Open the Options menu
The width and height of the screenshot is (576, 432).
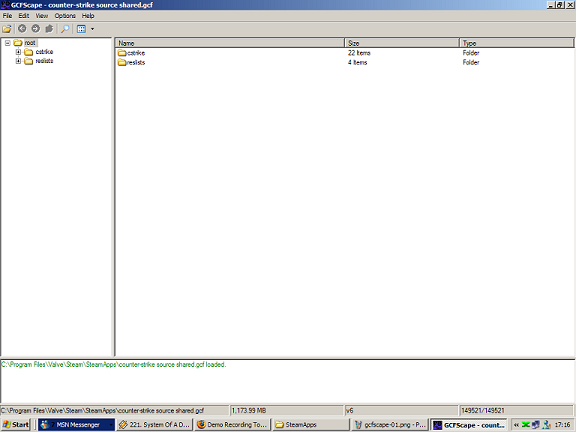(65, 16)
